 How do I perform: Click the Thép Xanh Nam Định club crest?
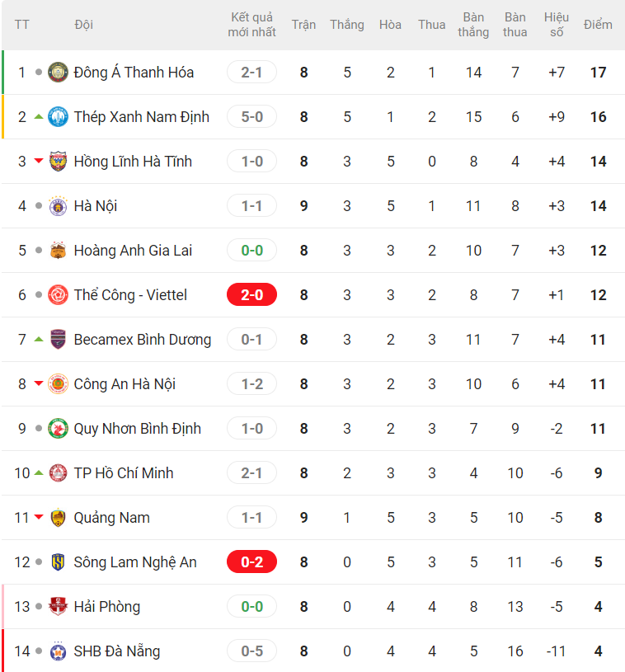click(58, 117)
